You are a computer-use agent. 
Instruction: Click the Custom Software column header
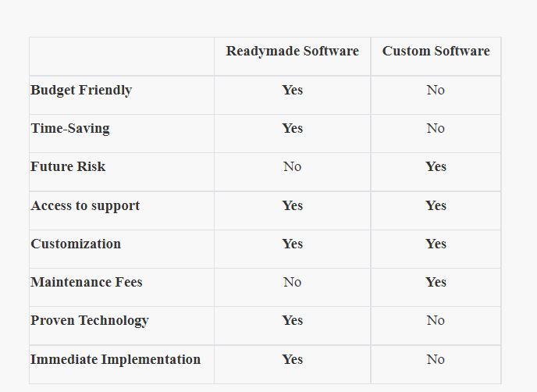coord(436,51)
